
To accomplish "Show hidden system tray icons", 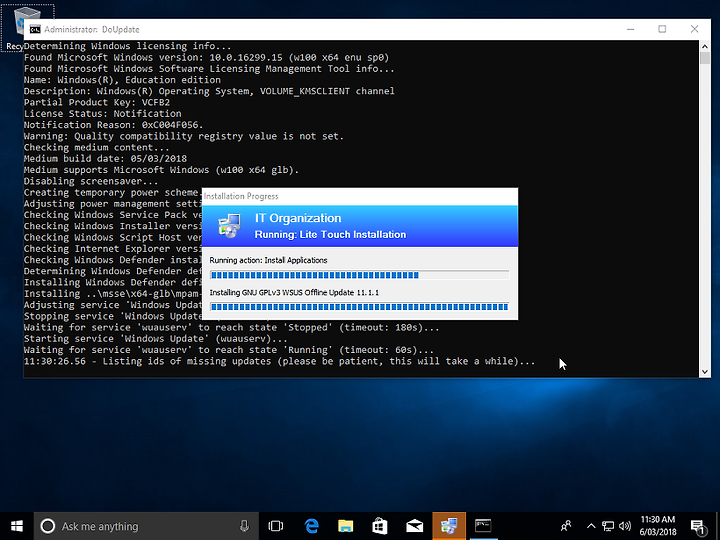I will [591, 526].
